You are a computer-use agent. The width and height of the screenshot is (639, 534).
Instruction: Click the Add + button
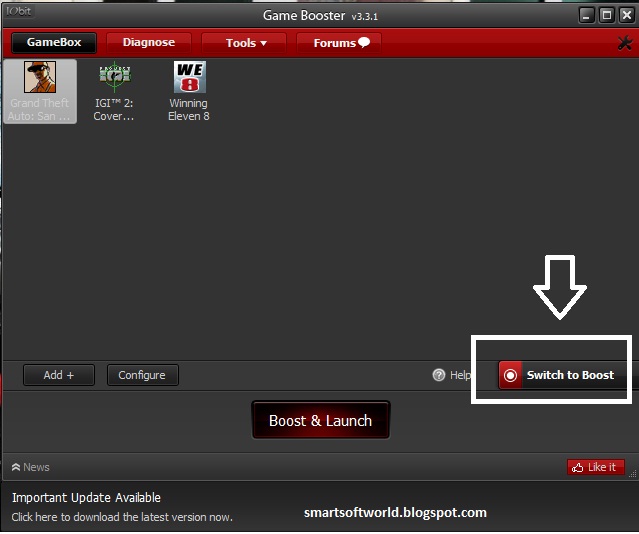[x=59, y=375]
